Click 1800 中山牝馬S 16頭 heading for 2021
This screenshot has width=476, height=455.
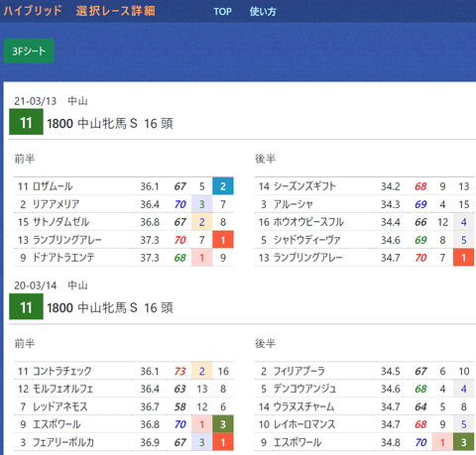tap(110, 124)
